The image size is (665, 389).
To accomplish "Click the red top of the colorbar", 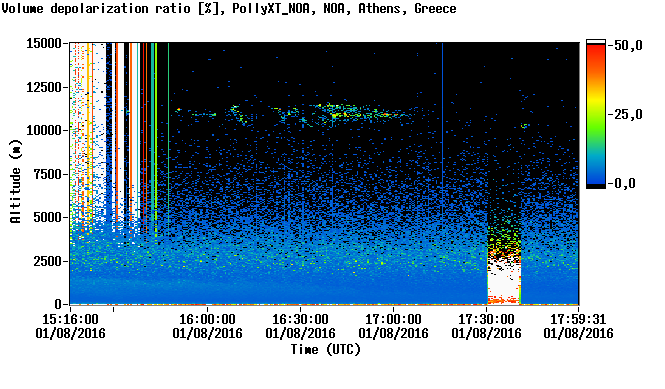I will (596, 48).
